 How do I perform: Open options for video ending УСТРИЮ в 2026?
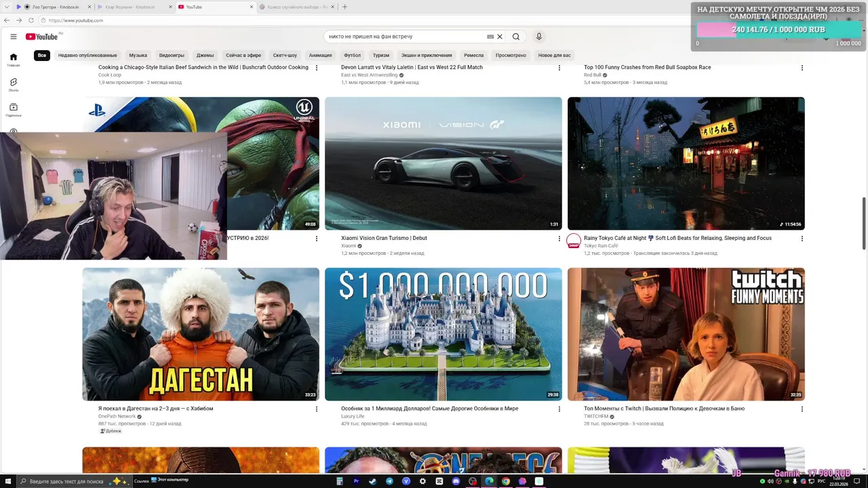click(x=317, y=239)
